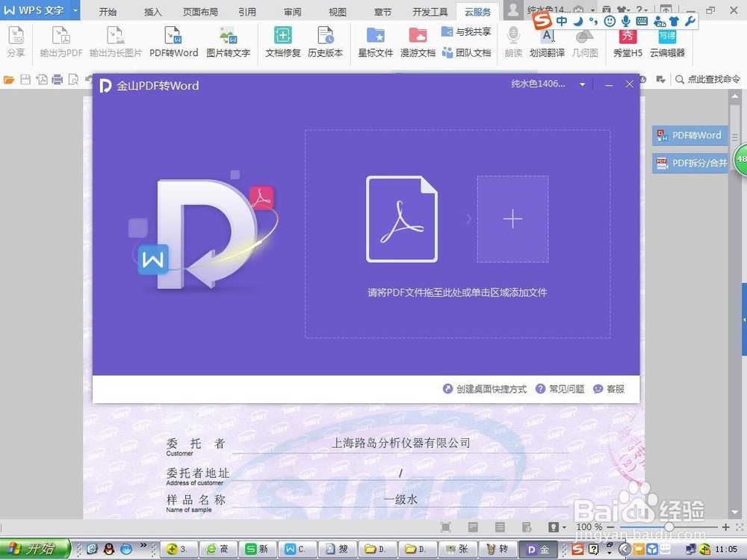This screenshot has height=560, width=747.
Task: Minimize the 金山PDF转Word dialog
Action: (609, 85)
